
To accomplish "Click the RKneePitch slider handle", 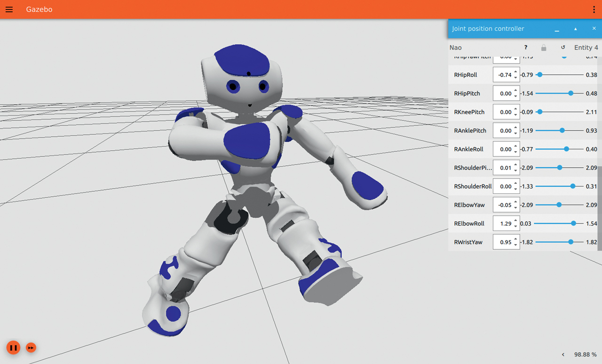I will (540, 112).
